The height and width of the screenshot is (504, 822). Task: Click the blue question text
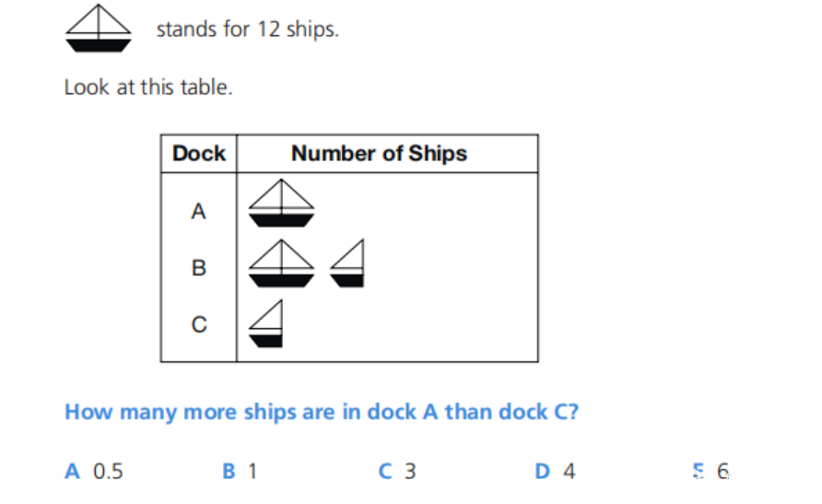[322, 412]
